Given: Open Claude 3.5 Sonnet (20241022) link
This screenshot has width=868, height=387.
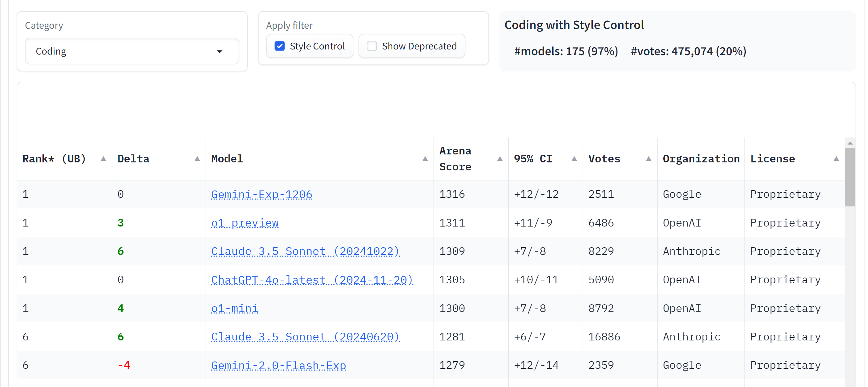Looking at the screenshot, I should click(x=305, y=251).
